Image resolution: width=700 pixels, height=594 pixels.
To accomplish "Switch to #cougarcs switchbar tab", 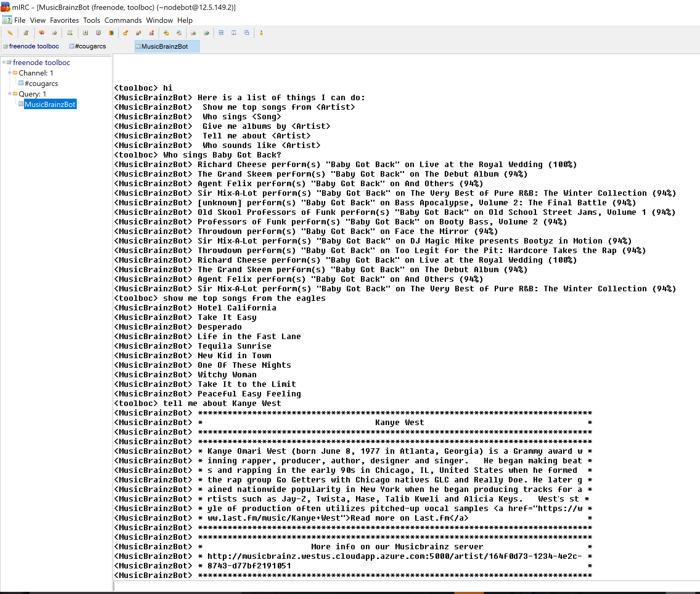I will click(88, 46).
